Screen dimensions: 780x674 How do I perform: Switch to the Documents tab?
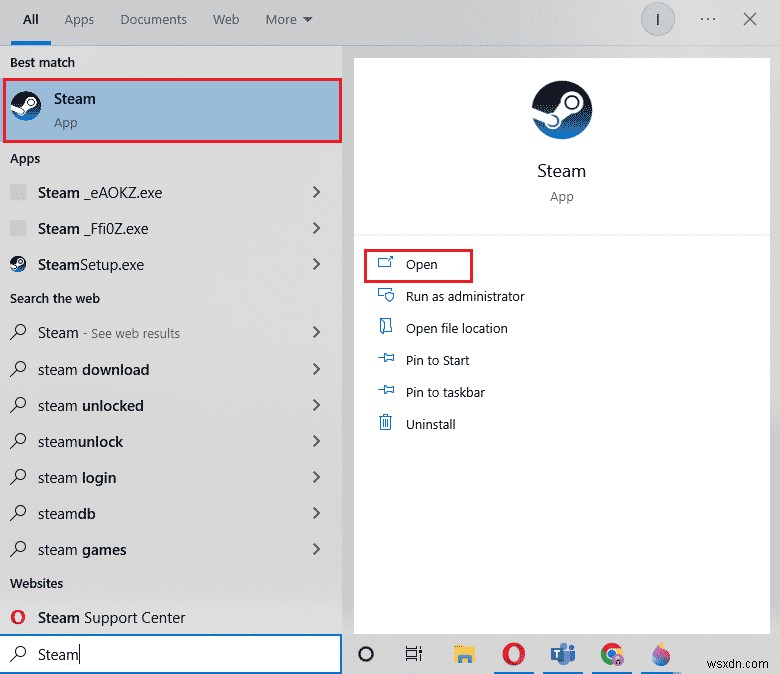coord(153,20)
